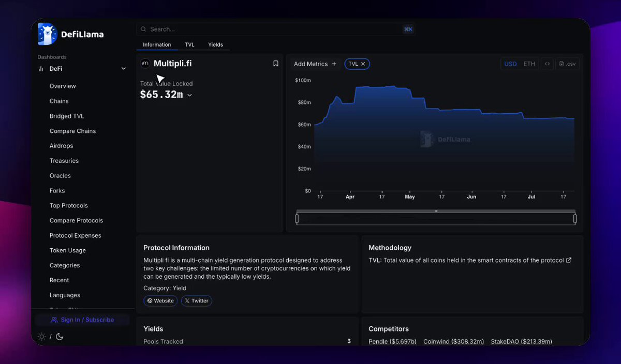Select ETH chart denomination
Screen dimensions: 621x364
point(529,64)
